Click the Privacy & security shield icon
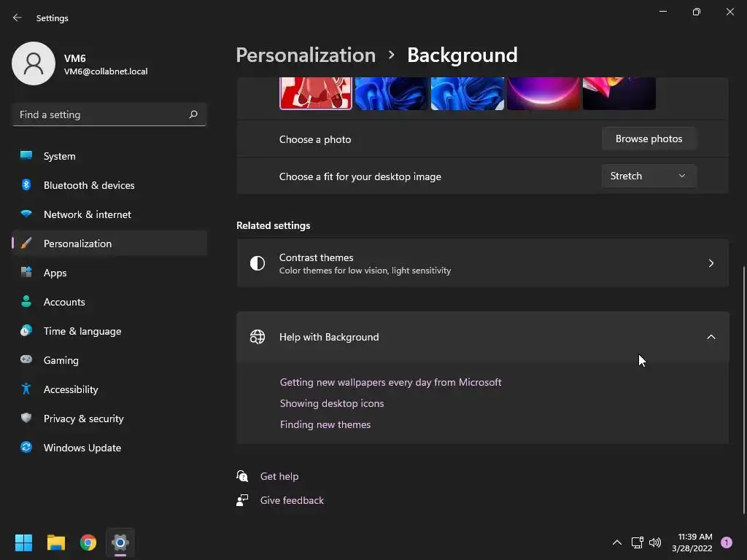The height and width of the screenshot is (560, 747). (x=26, y=419)
